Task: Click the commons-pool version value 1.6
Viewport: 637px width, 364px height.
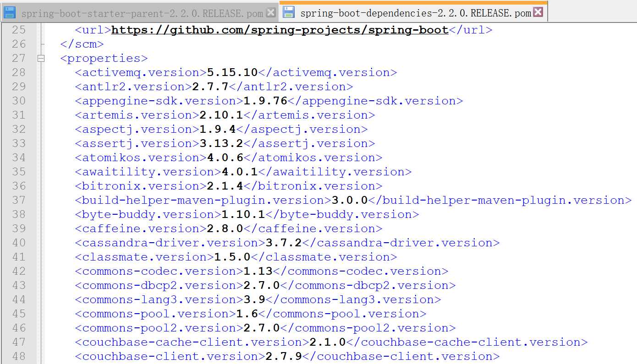Action: tap(247, 314)
